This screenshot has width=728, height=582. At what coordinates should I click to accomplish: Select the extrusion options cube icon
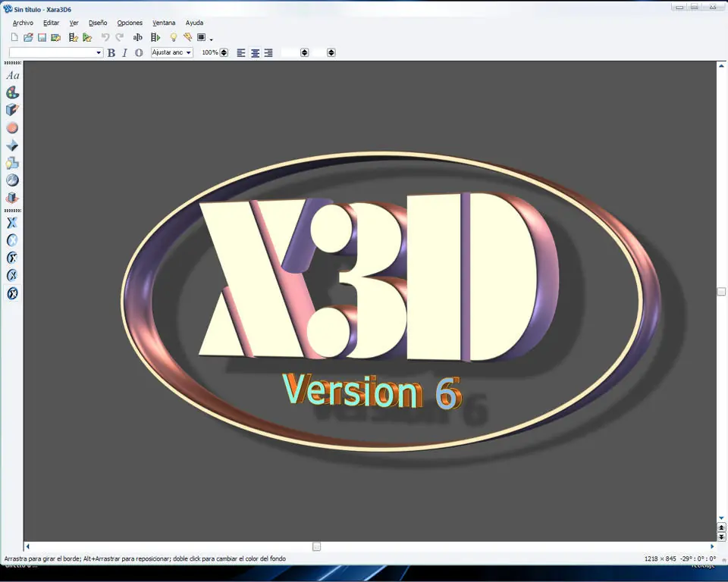click(13, 110)
